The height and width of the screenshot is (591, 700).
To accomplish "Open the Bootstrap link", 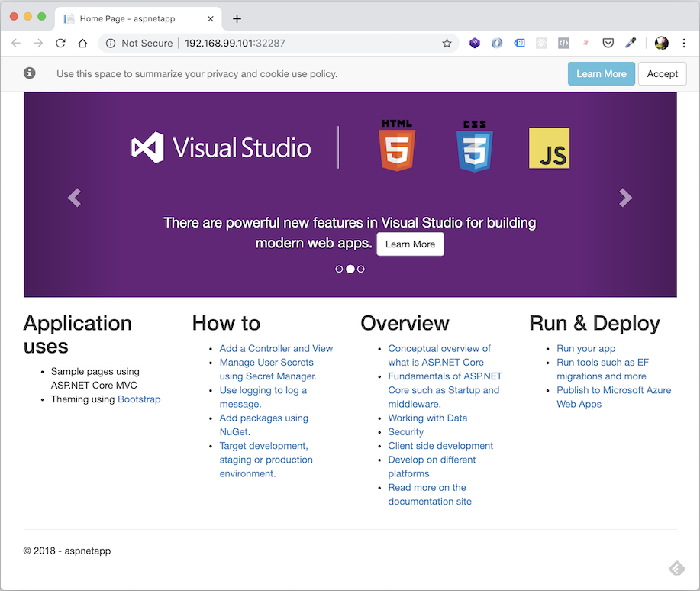I will (x=139, y=399).
